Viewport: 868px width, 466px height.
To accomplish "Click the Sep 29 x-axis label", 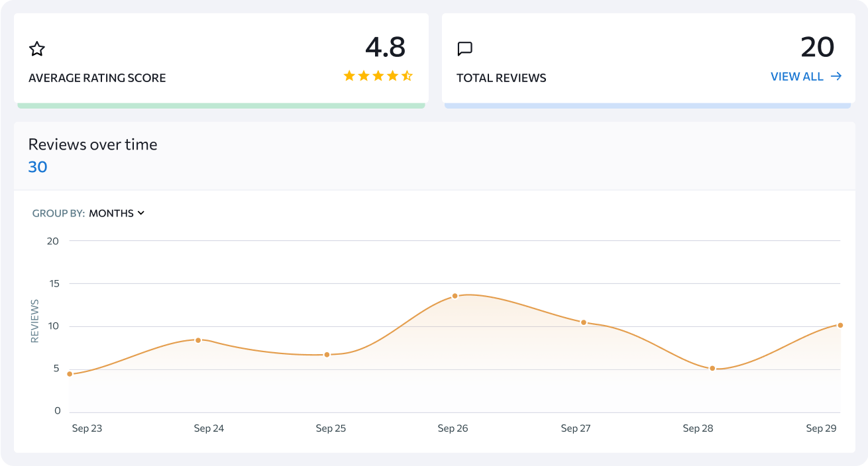I will tap(821, 428).
